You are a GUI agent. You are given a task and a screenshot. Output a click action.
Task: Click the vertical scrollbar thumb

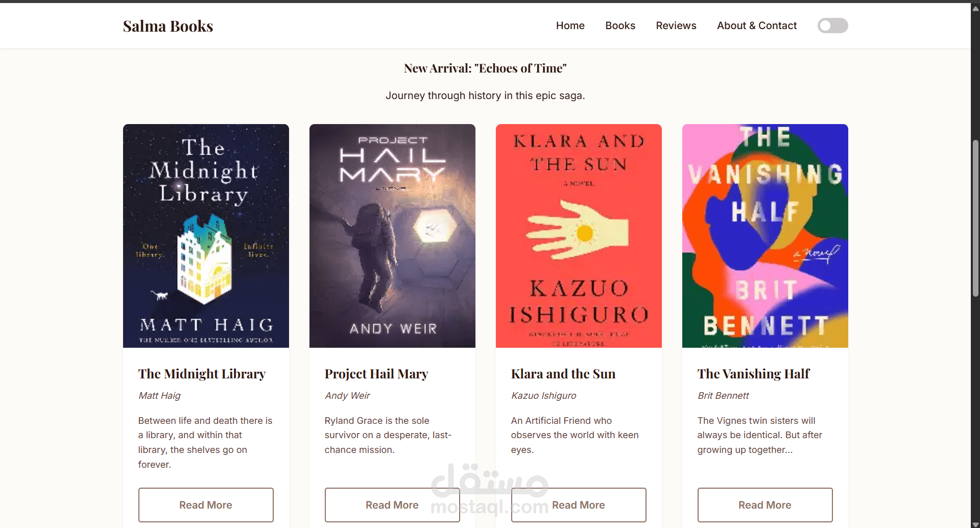[975, 218]
